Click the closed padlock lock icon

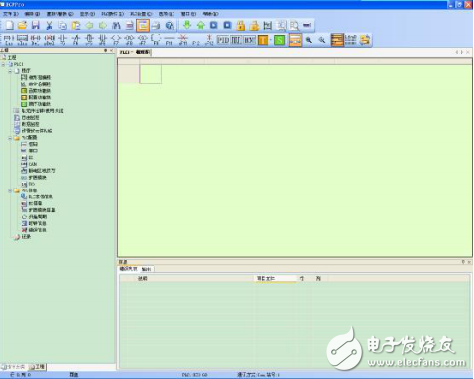[241, 25]
